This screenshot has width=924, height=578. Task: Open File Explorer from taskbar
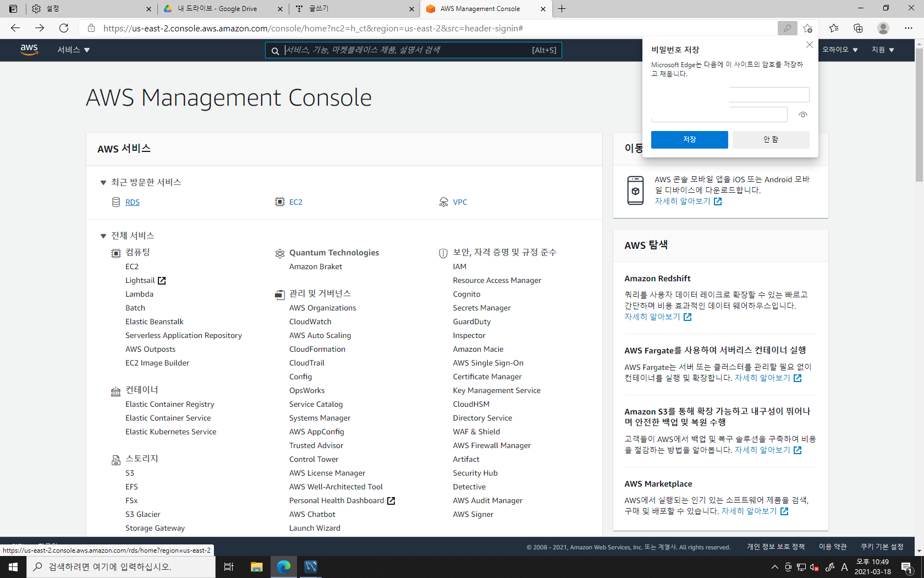257,567
